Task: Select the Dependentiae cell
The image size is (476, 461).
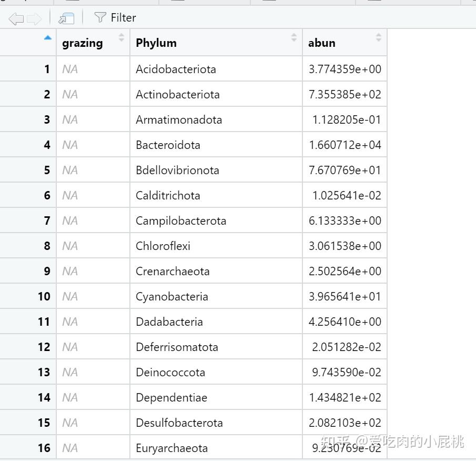Action: 216,397
